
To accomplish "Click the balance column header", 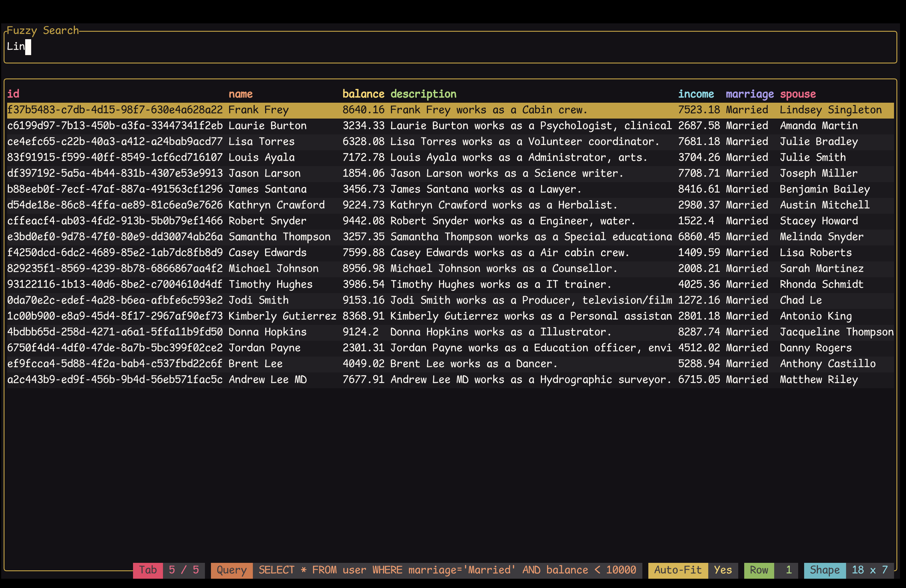I will [x=363, y=94].
